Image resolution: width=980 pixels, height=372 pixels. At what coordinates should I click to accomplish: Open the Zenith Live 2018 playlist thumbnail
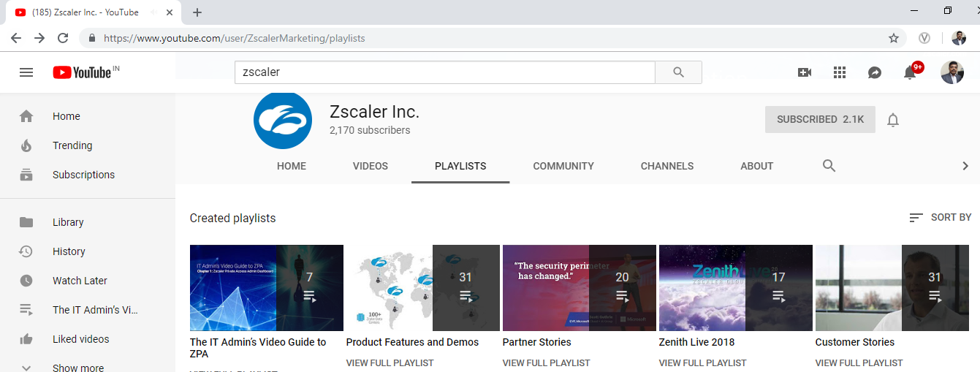[735, 288]
